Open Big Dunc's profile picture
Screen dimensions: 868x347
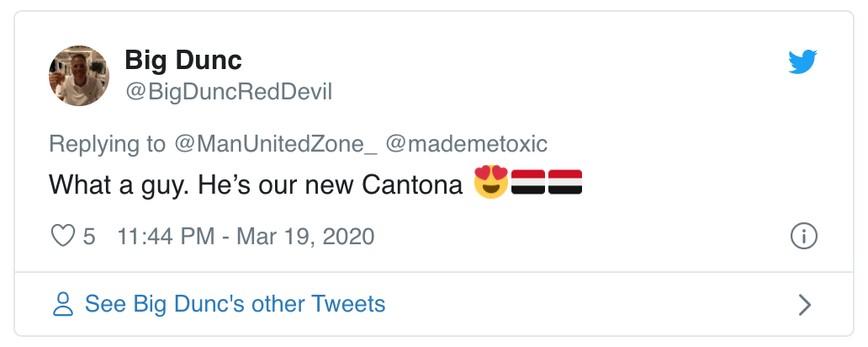(x=79, y=76)
